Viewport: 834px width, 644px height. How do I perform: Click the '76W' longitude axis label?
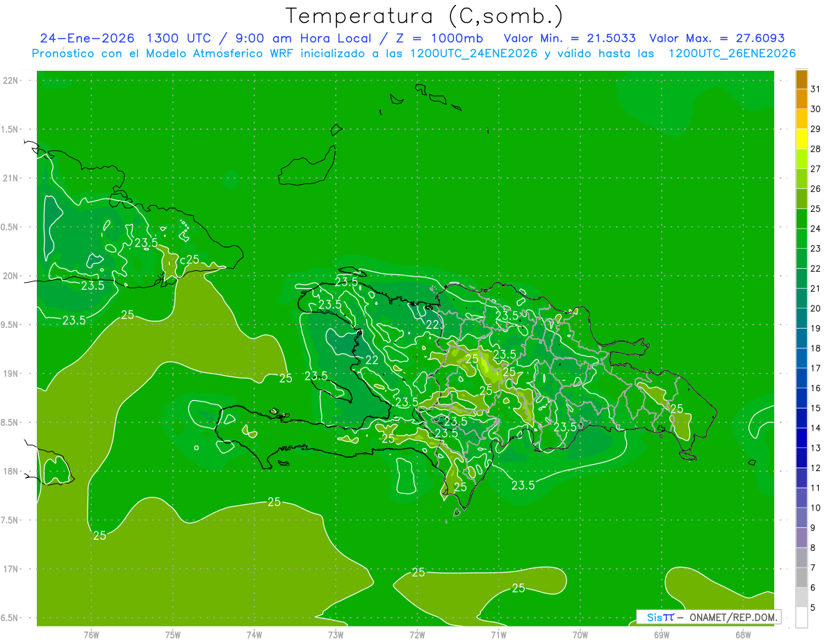click(91, 635)
